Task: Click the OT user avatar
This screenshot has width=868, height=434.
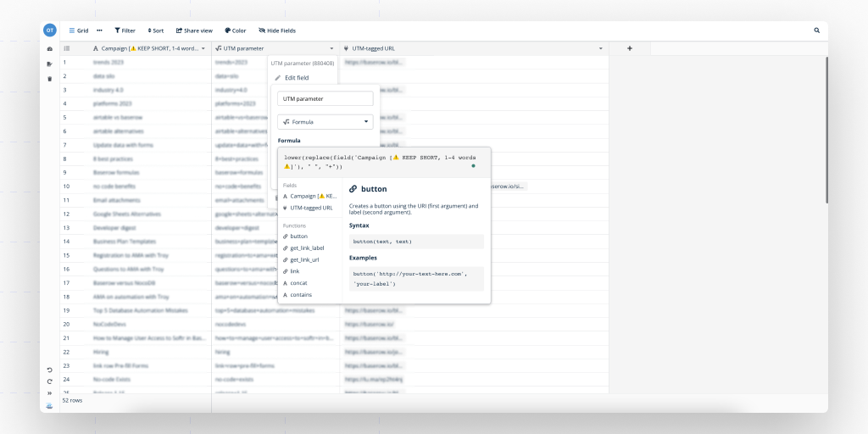Action: coord(50,31)
